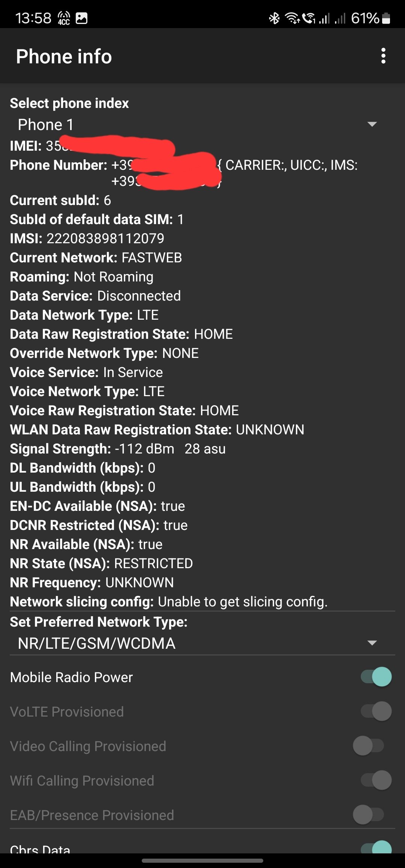Screen dimensions: 405x868
Task: Toggle the VoLTE Provisioned switch
Action: tap(376, 711)
